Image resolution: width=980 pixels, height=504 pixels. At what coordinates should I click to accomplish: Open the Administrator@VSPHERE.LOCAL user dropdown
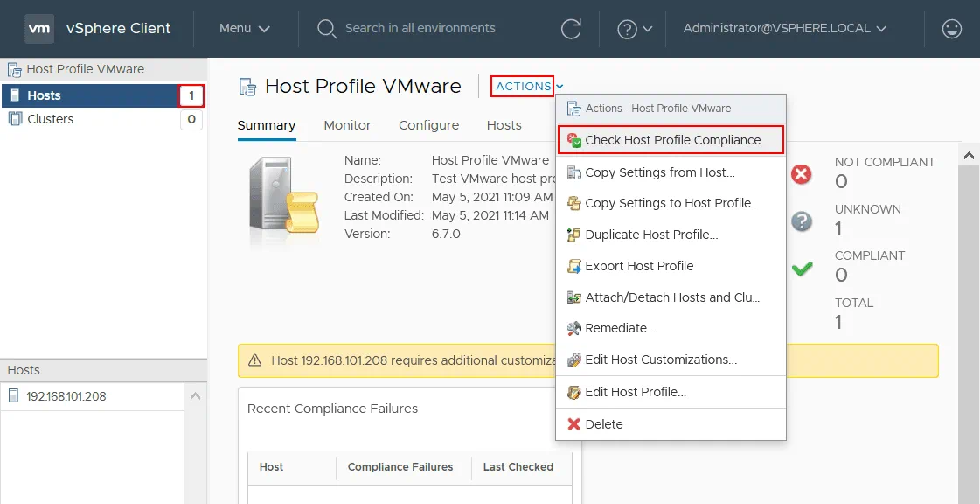coord(784,29)
